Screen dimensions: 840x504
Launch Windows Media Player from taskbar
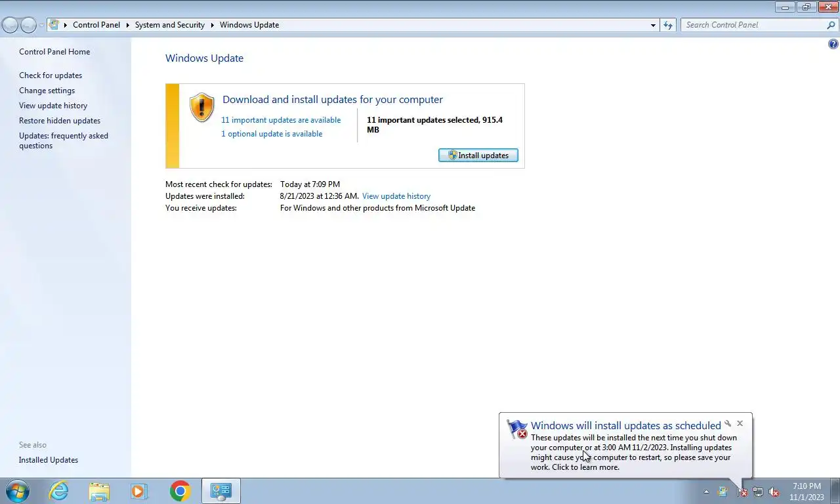point(139,491)
